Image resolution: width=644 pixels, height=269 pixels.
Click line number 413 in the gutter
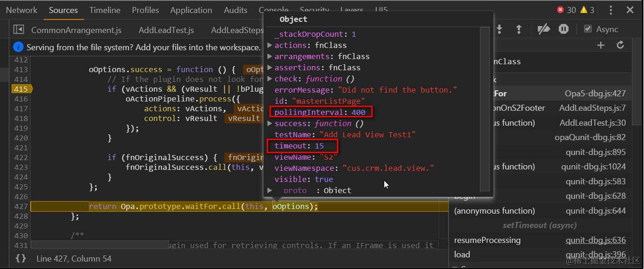click(x=21, y=69)
